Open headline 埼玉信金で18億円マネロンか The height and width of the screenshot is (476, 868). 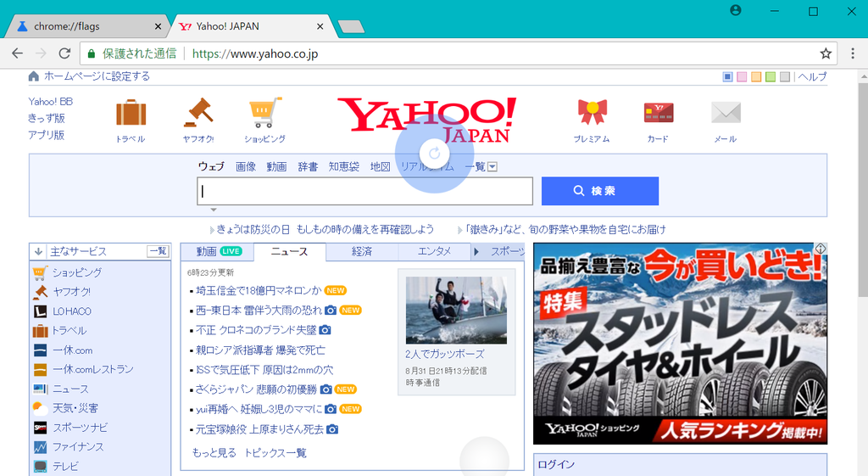pos(259,291)
